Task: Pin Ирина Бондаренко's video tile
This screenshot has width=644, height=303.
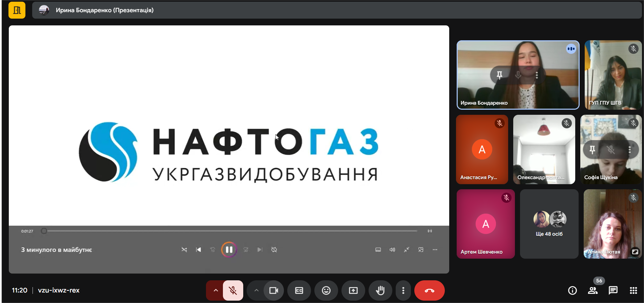Action: [499, 75]
